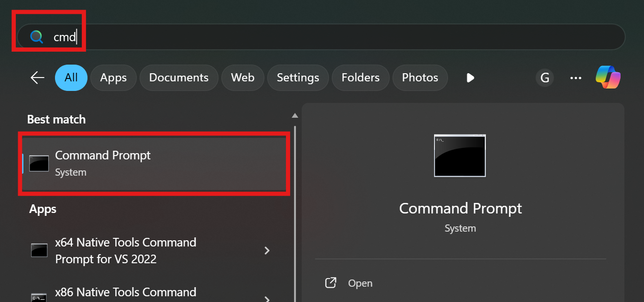Select the All filter tab
The width and height of the screenshot is (644, 302).
point(71,78)
